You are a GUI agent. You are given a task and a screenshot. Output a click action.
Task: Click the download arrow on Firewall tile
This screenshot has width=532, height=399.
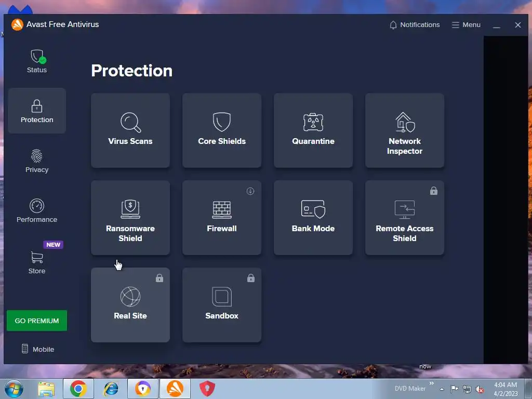tap(250, 191)
